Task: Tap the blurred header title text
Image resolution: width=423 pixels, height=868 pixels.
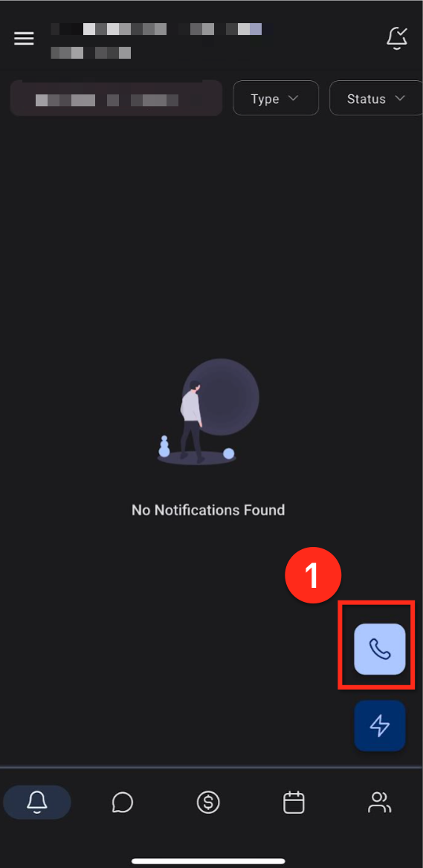Action: [155, 29]
